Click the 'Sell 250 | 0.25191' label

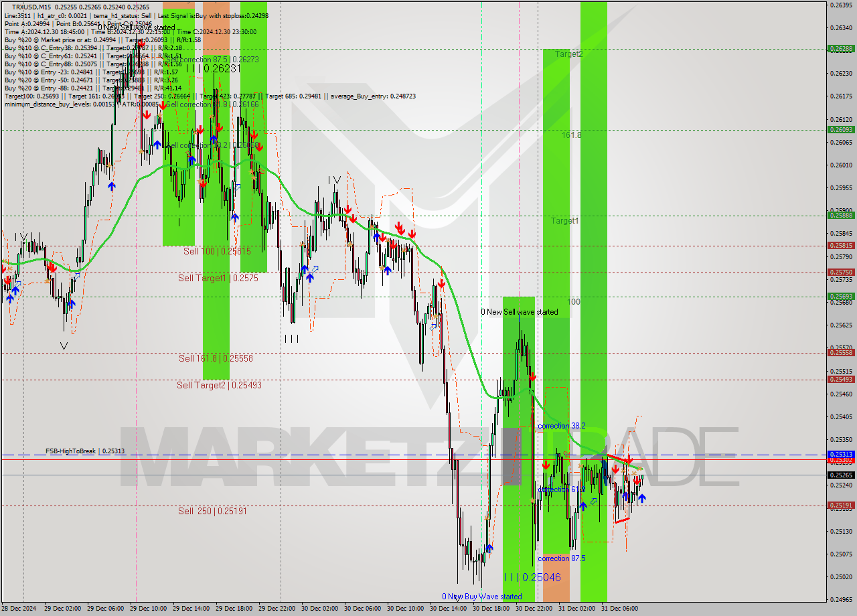[x=212, y=511]
